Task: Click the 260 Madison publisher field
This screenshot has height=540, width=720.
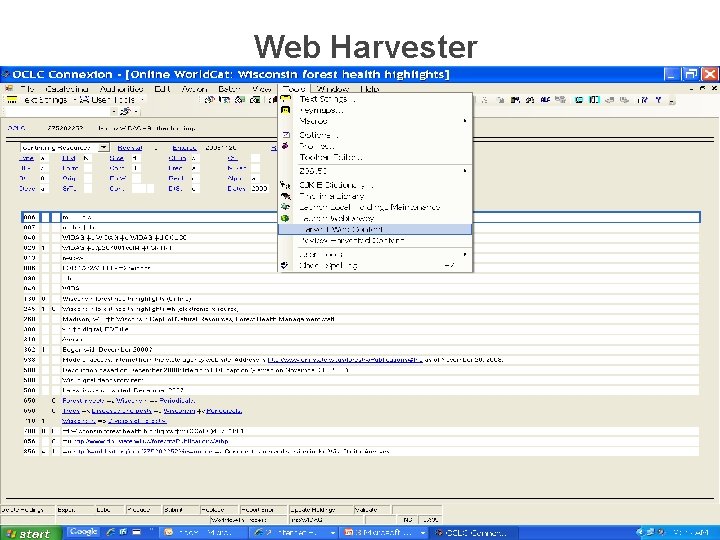Action: (380, 319)
